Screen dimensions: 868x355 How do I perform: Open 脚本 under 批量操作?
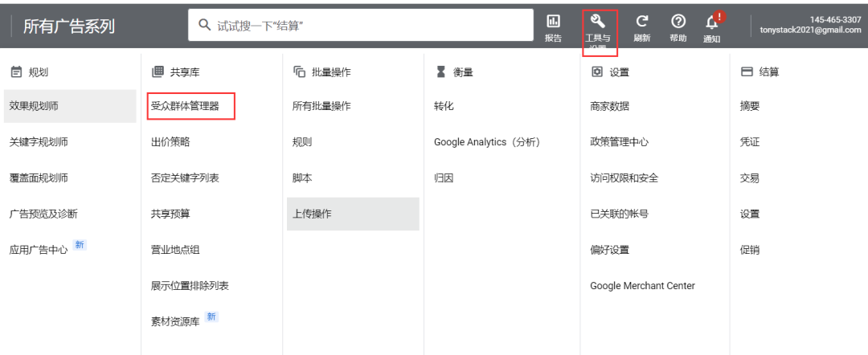pos(302,178)
